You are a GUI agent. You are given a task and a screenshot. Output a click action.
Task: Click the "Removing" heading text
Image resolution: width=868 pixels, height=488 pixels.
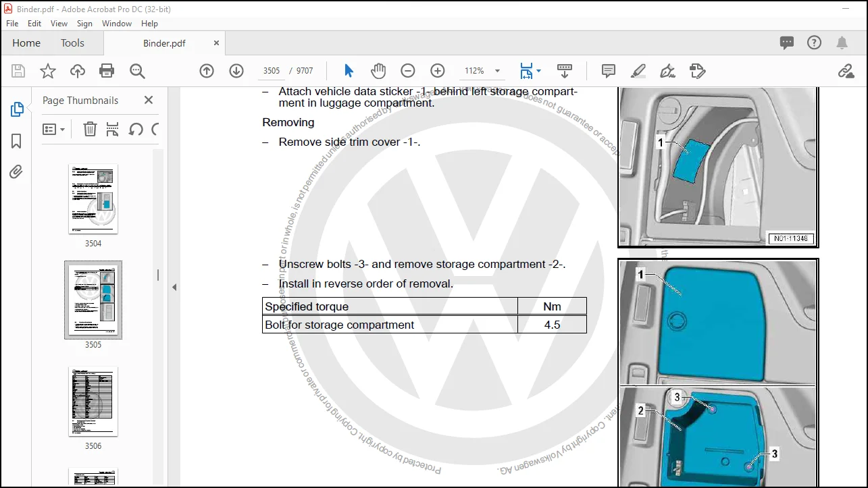click(x=288, y=123)
